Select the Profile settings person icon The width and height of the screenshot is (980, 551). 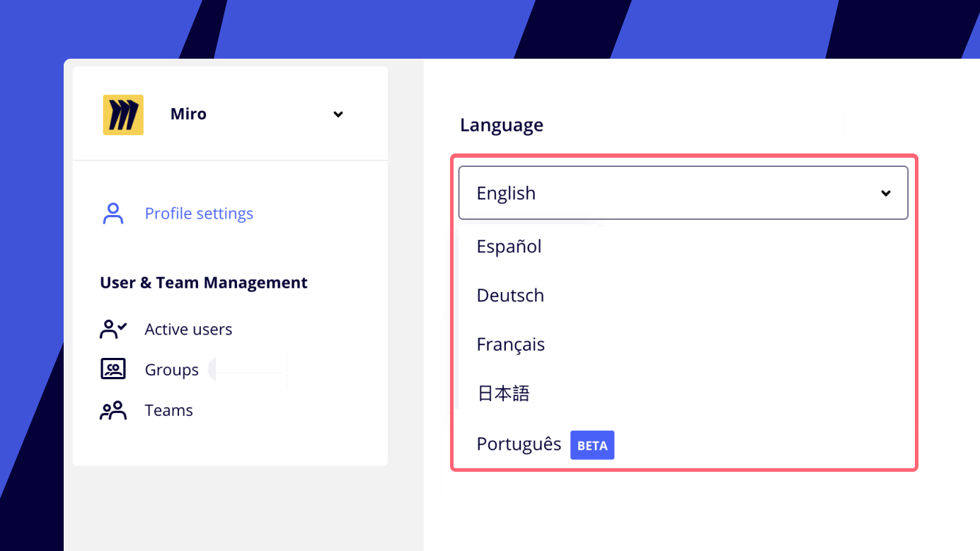click(x=113, y=213)
